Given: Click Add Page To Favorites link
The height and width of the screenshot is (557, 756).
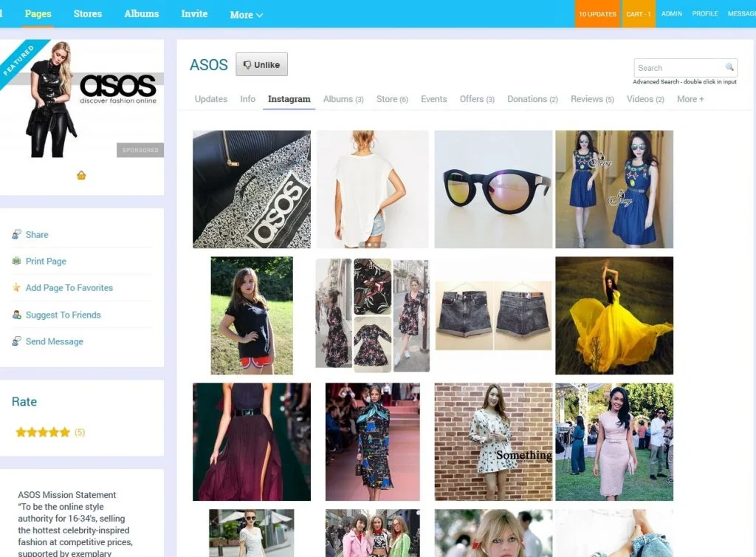Looking at the screenshot, I should [69, 287].
